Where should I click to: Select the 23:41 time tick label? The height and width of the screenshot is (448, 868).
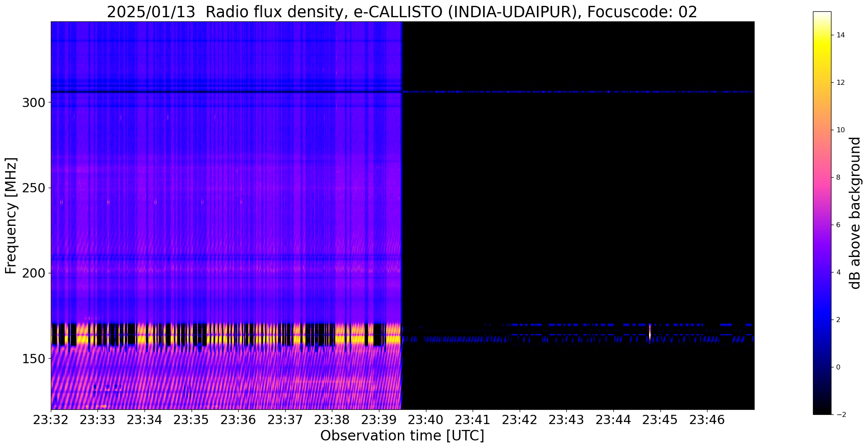point(473,420)
